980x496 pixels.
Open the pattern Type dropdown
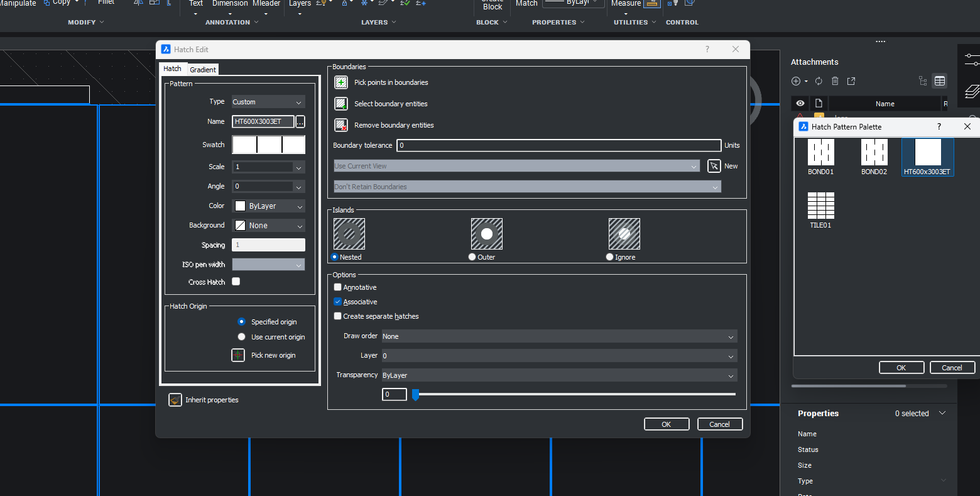pyautogui.click(x=268, y=102)
